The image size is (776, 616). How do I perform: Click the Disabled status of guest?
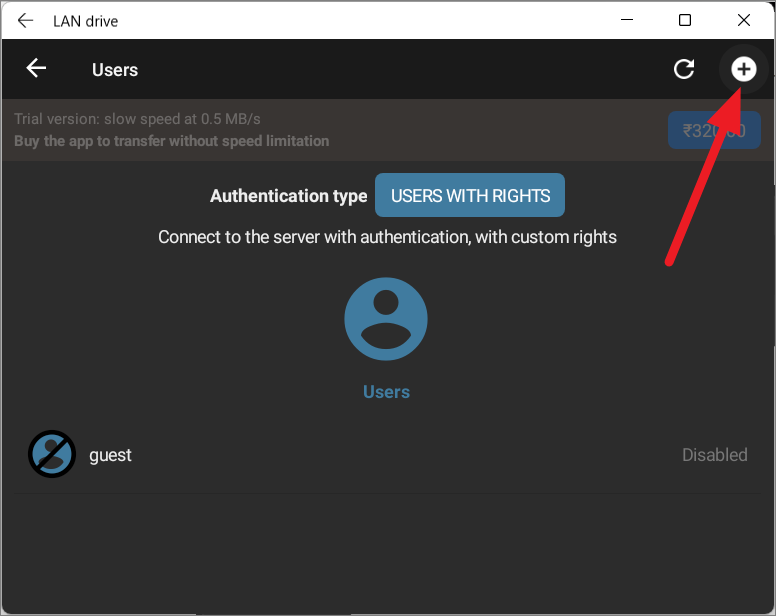point(715,455)
